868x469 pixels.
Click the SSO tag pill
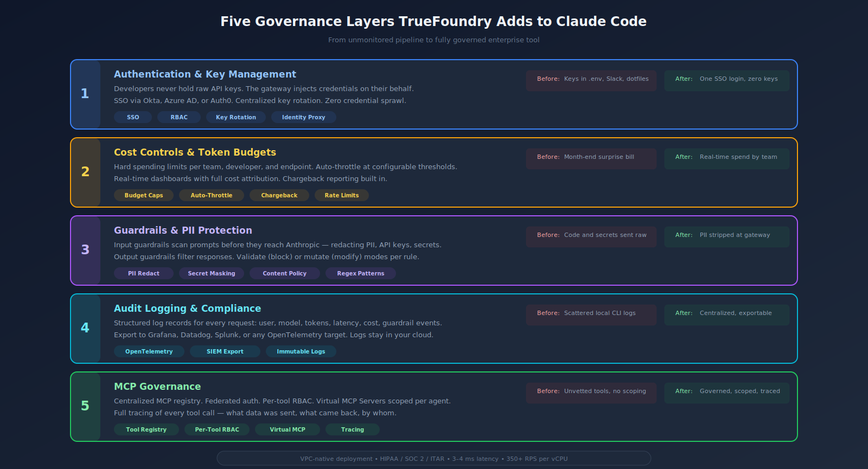tap(133, 117)
